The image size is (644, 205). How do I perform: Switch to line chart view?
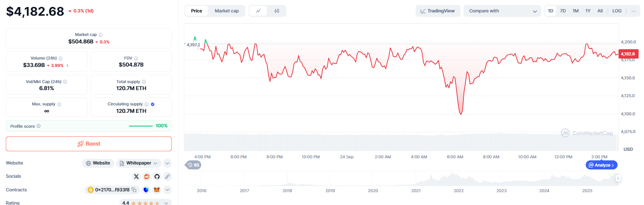pyautogui.click(x=258, y=11)
